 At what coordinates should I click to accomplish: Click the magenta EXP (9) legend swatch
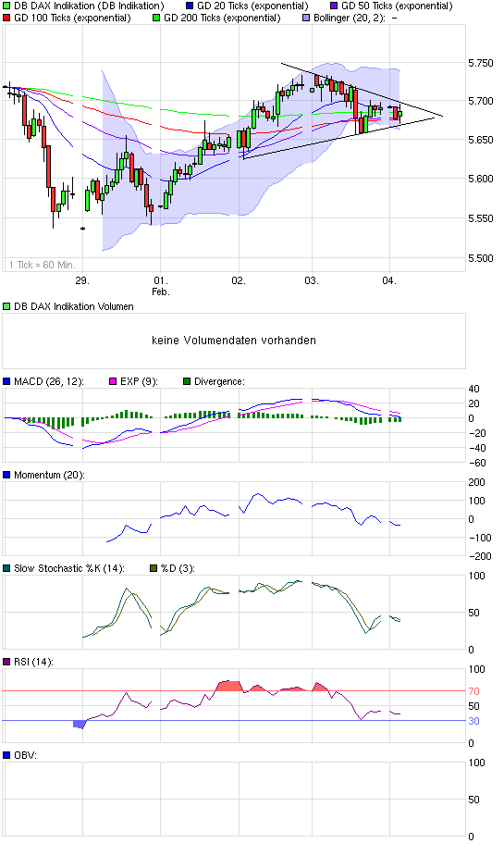(x=114, y=381)
